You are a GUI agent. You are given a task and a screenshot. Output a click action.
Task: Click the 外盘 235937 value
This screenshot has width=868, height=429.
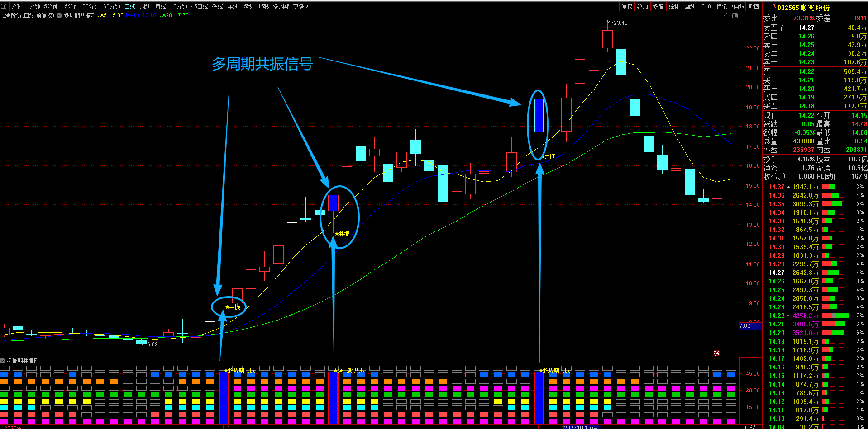[x=804, y=150]
